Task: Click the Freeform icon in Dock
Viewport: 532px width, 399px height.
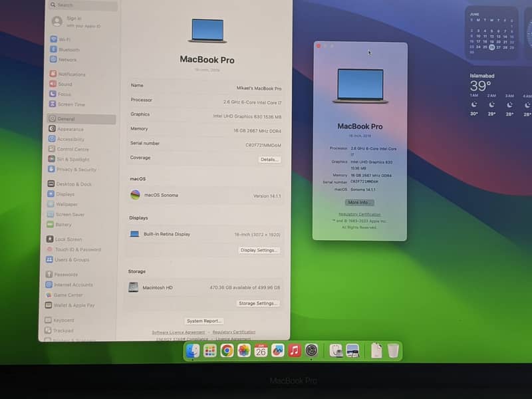Action: [278, 350]
